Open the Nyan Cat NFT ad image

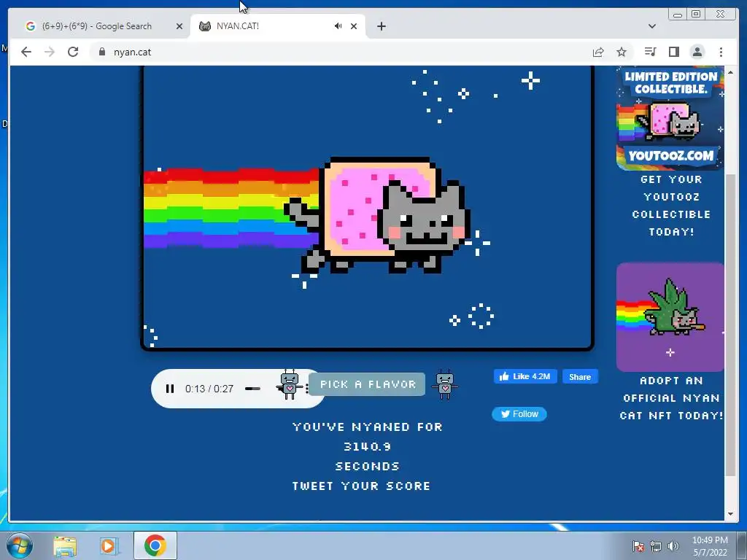(670, 316)
